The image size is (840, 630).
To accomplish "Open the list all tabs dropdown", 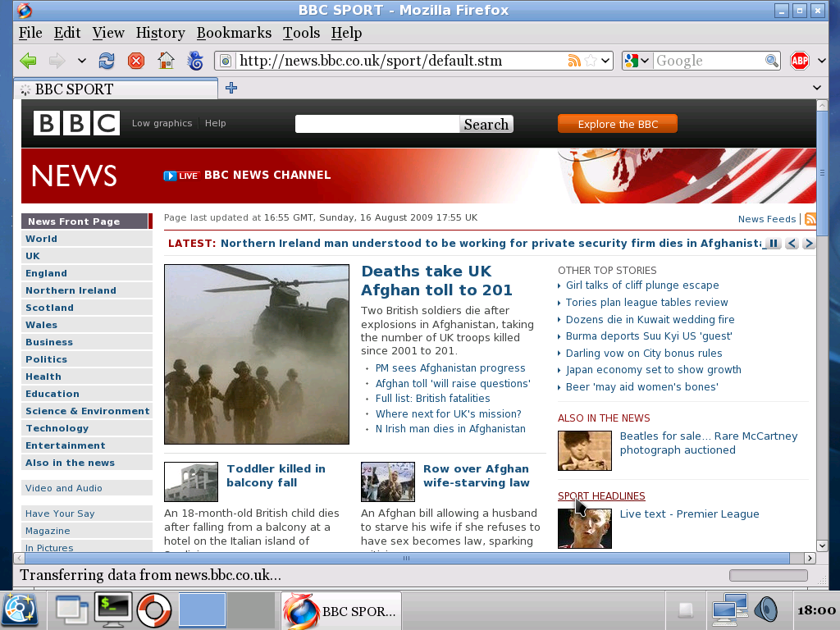I will point(817,88).
